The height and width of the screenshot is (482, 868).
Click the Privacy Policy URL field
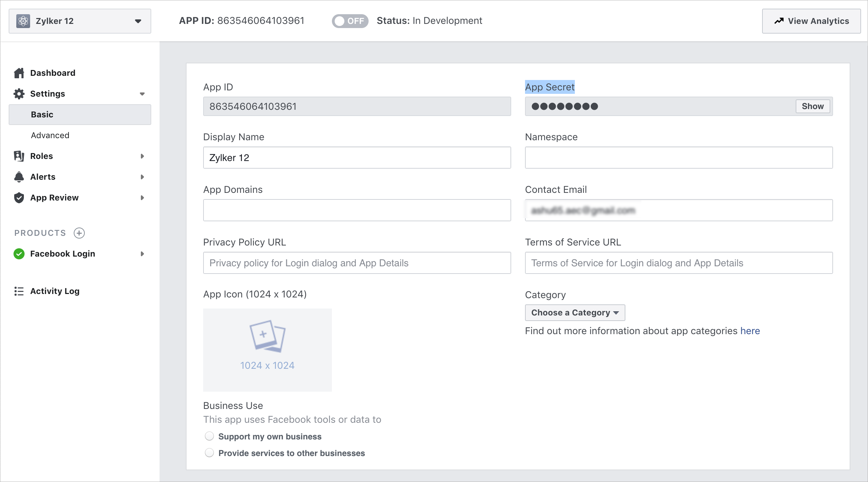point(357,263)
